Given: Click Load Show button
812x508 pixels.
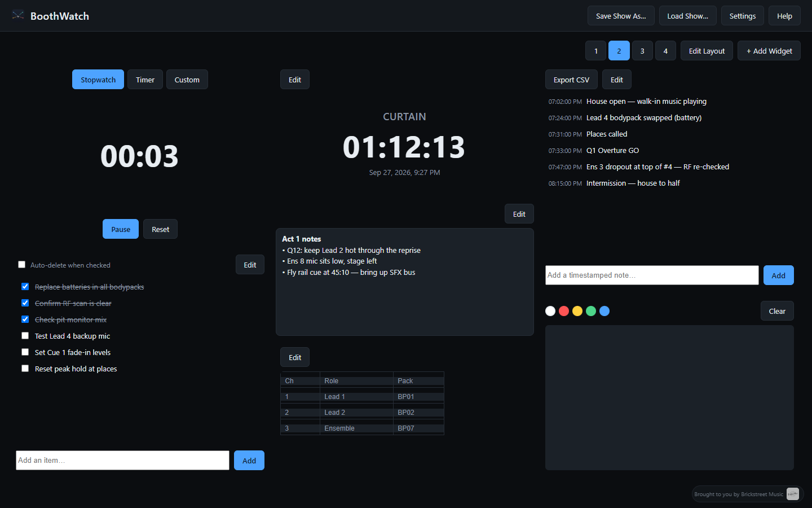Looking at the screenshot, I should [687, 16].
